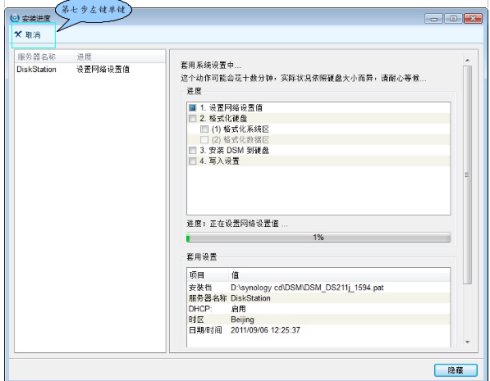Click the 2. 格式化硬盘 checkbox
Image resolution: width=490 pixels, height=381 pixels.
(x=192, y=118)
